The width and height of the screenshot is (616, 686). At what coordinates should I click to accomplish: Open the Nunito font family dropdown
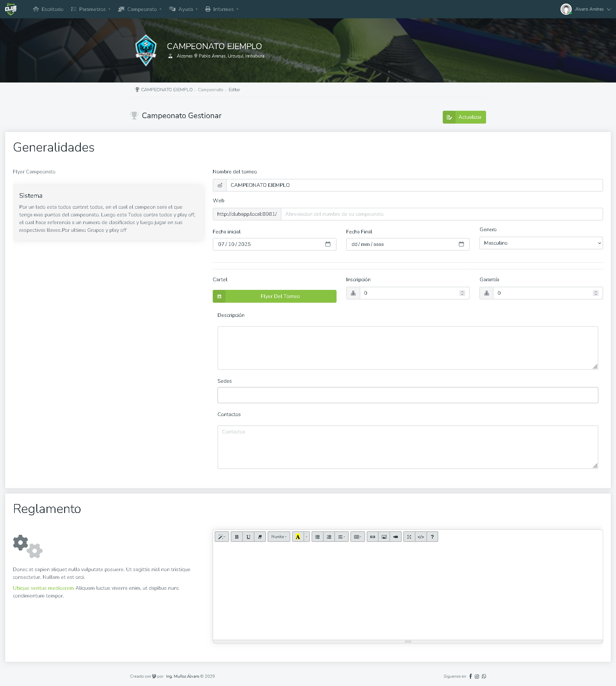[x=279, y=537]
